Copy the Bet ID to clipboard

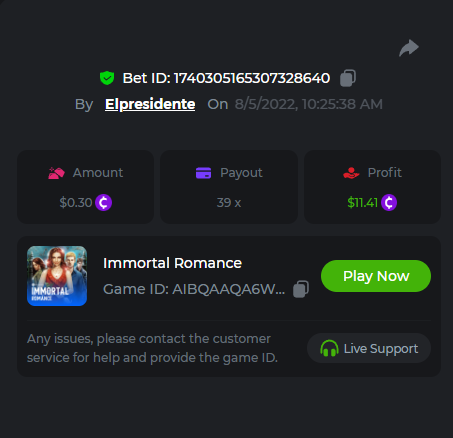pos(348,78)
